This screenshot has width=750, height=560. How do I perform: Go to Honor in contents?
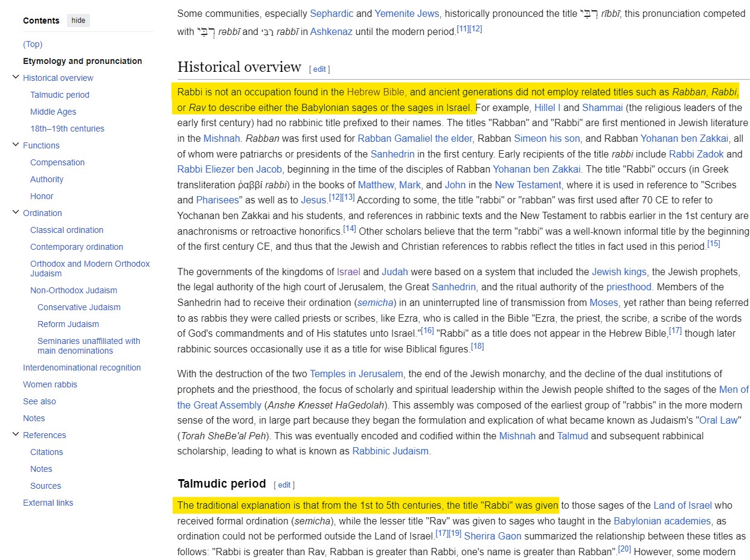pos(42,196)
